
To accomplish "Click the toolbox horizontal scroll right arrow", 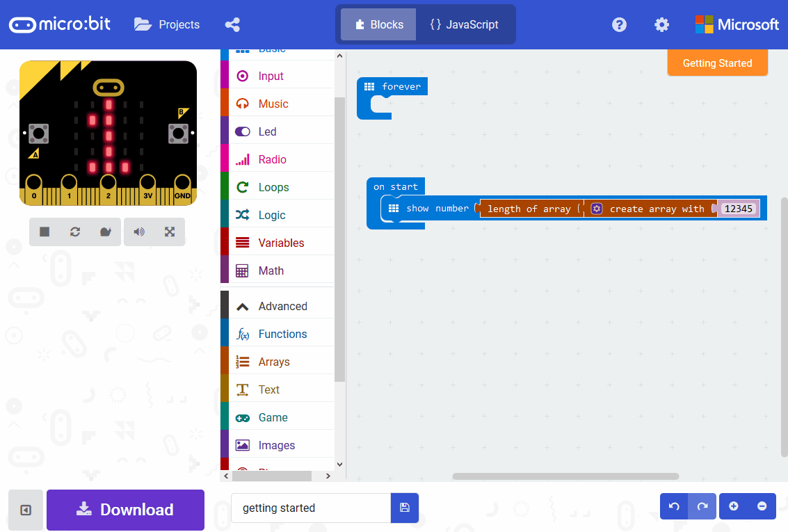I will [x=328, y=476].
